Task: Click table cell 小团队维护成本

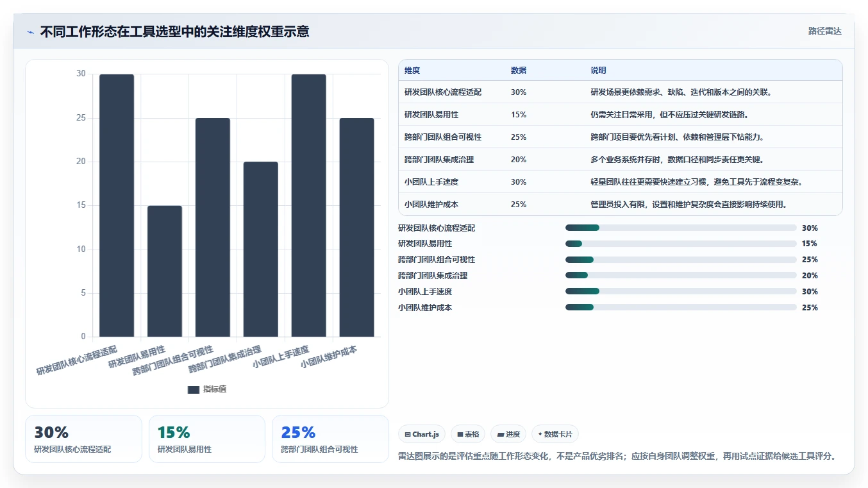Action: [431, 205]
